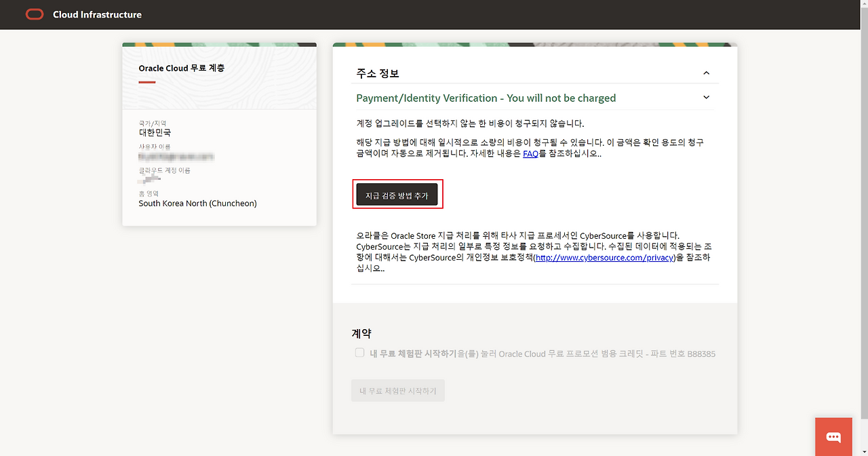Click the 계약 section heading
Image resolution: width=868 pixels, height=456 pixels.
point(361,333)
